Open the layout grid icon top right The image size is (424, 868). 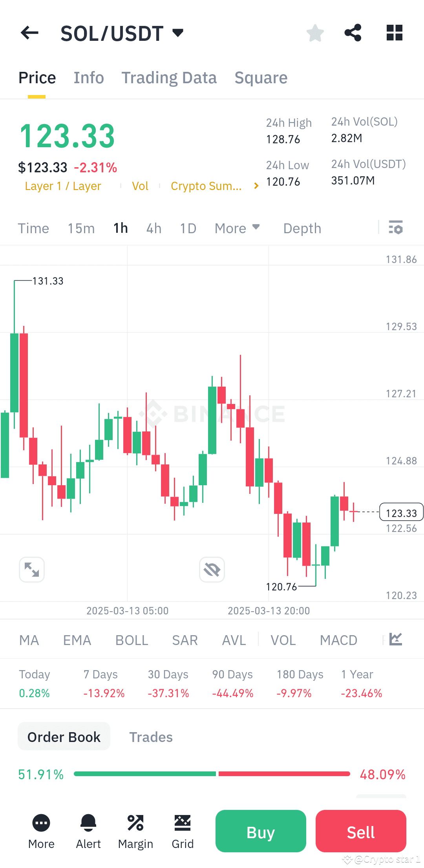point(394,33)
